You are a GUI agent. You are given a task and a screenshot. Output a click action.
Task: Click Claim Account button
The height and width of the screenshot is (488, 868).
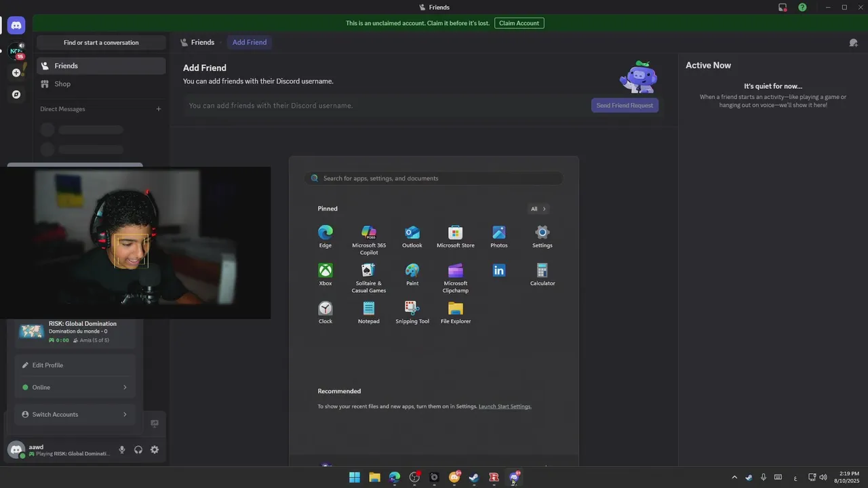519,23
